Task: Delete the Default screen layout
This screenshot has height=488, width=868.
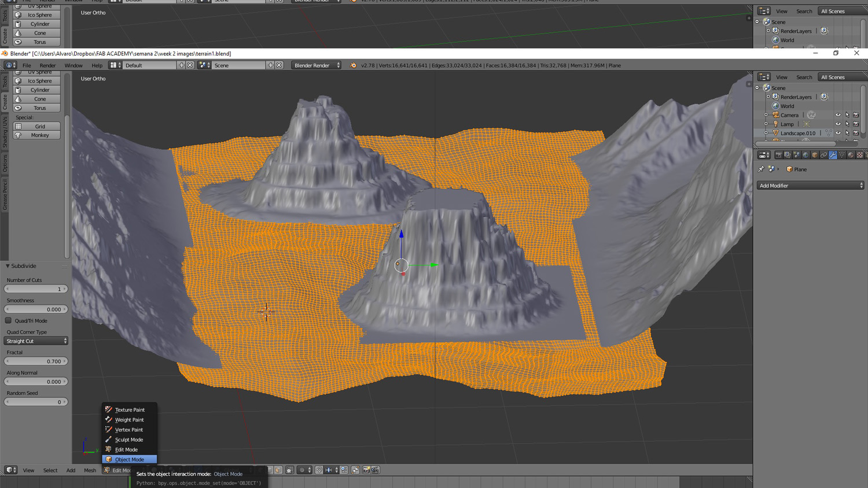Action: pos(190,65)
